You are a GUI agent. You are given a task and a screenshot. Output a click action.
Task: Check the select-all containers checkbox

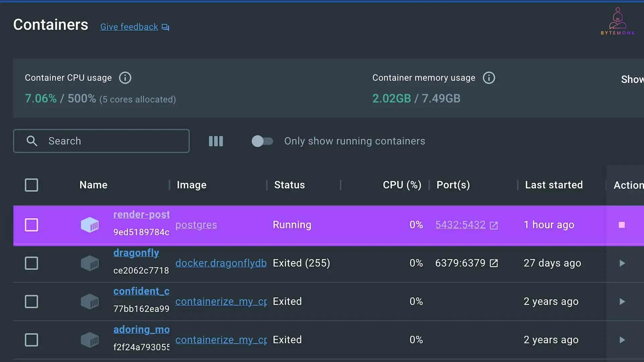pyautogui.click(x=32, y=185)
